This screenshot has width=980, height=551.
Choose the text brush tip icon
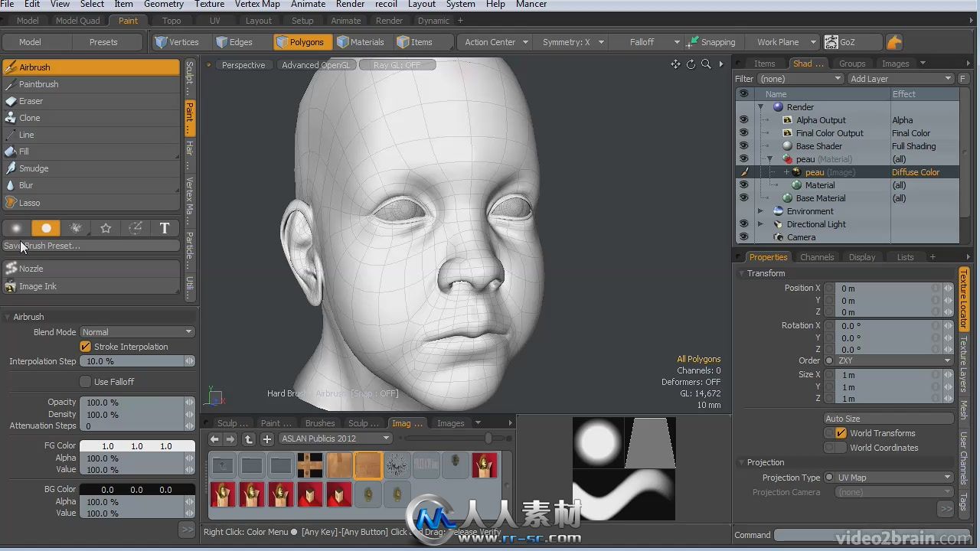coord(165,228)
